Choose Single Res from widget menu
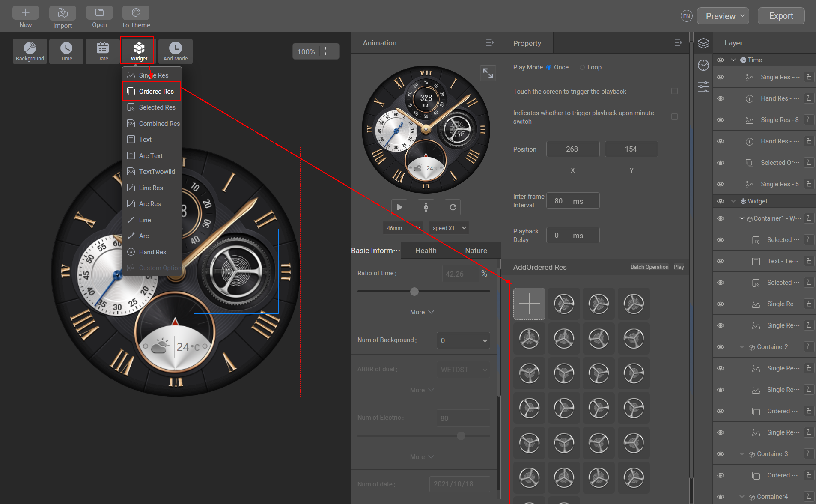This screenshot has height=504, width=816. point(152,75)
